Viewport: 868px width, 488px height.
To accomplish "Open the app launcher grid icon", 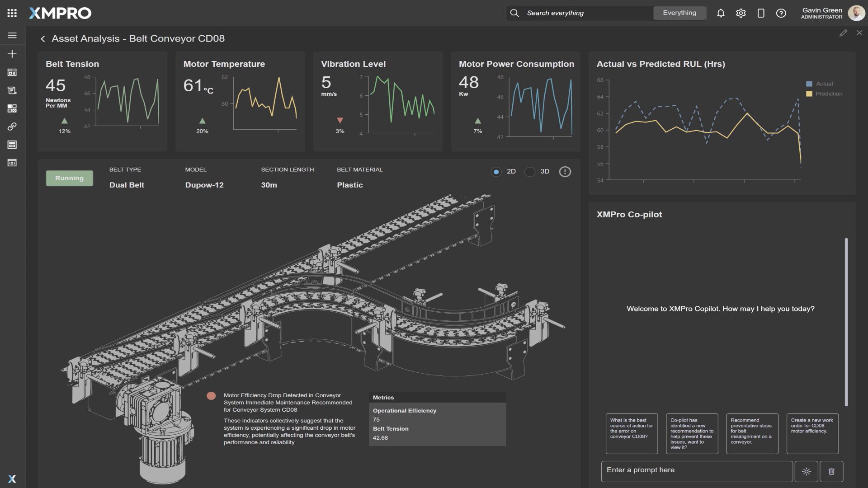I will [12, 13].
